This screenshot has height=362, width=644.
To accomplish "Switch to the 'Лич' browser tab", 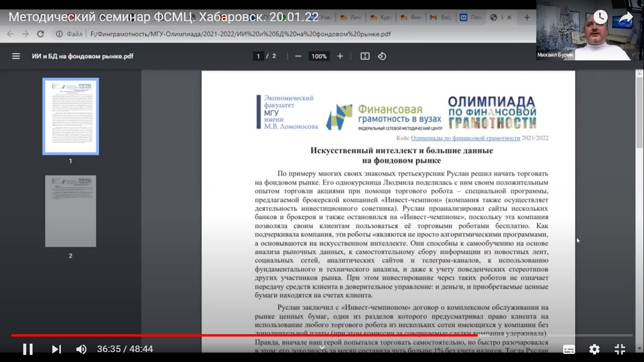I will pyautogui.click(x=351, y=17).
